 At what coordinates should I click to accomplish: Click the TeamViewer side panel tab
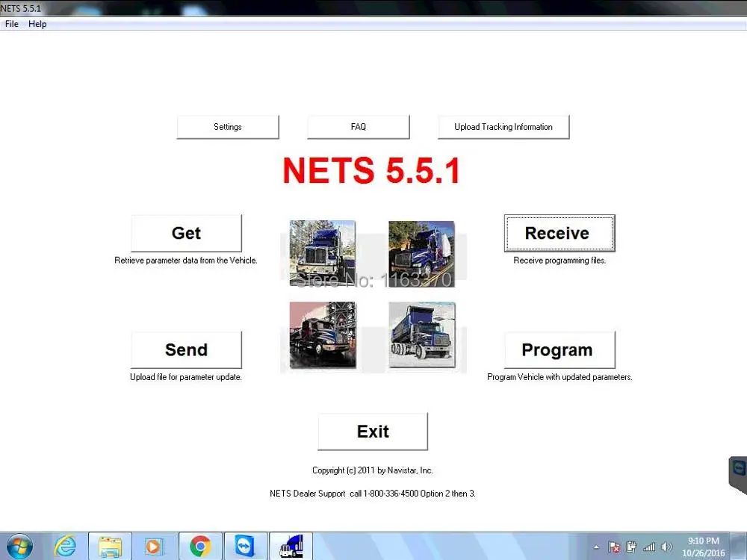(x=738, y=475)
